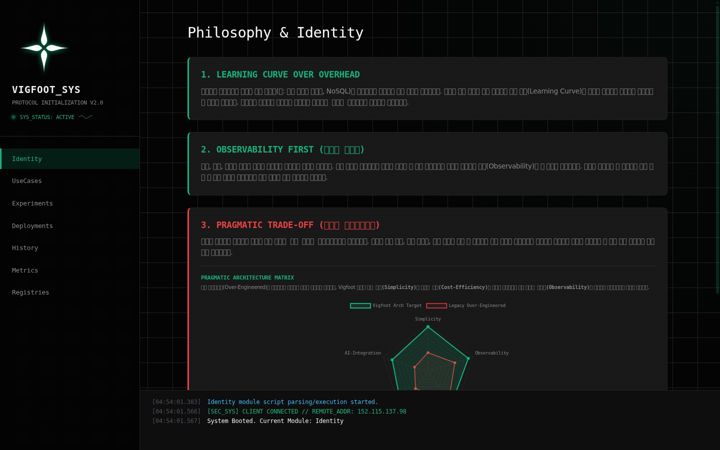Go to UseCases in the sidebar
This screenshot has width=720, height=450.
click(x=70, y=181)
